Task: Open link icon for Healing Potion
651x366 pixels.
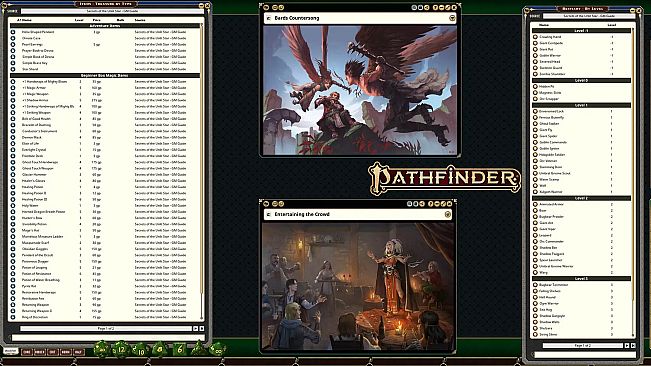Action: point(13,187)
